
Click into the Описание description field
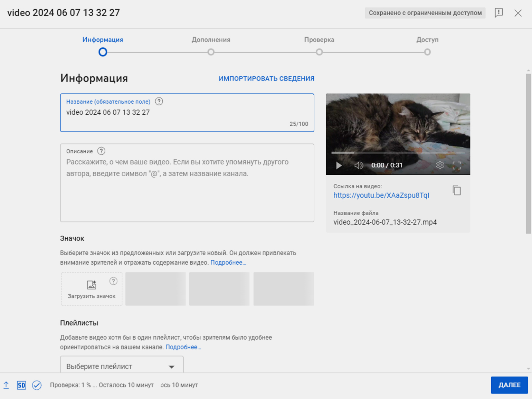point(187,183)
